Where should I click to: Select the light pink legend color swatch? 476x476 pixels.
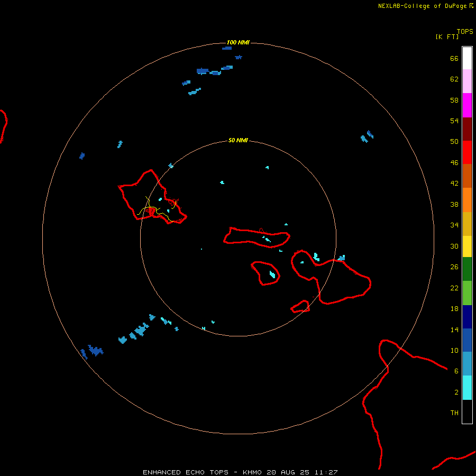coord(467,81)
